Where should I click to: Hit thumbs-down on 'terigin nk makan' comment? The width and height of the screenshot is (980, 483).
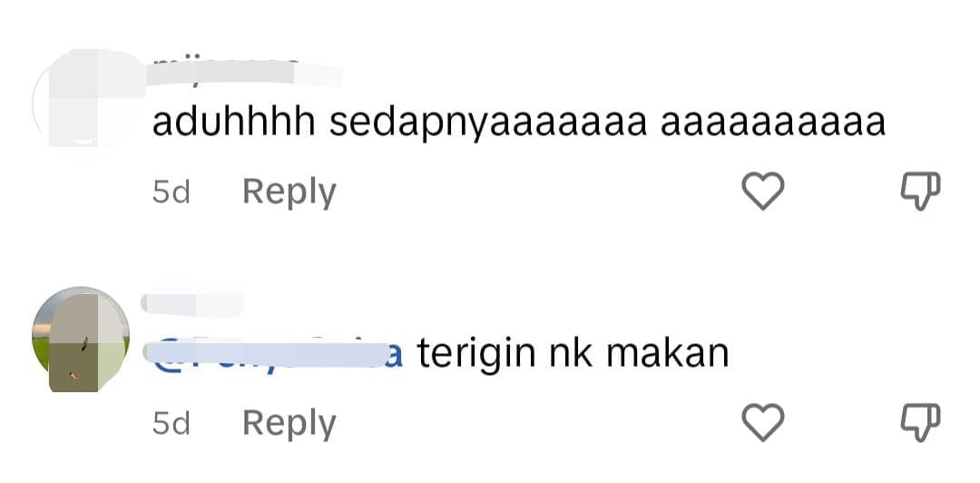[920, 422]
